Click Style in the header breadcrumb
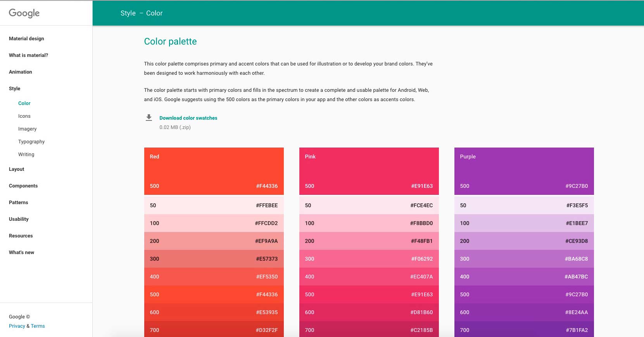 [128, 13]
